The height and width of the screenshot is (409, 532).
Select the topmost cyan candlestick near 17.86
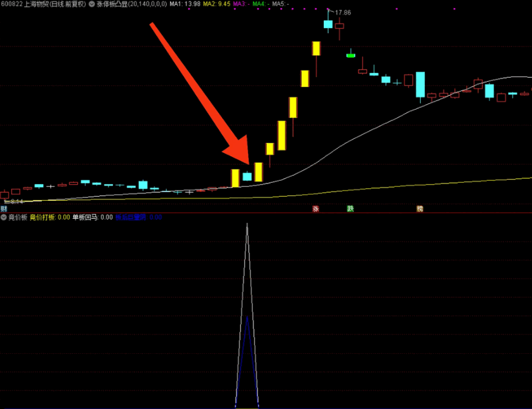click(328, 24)
